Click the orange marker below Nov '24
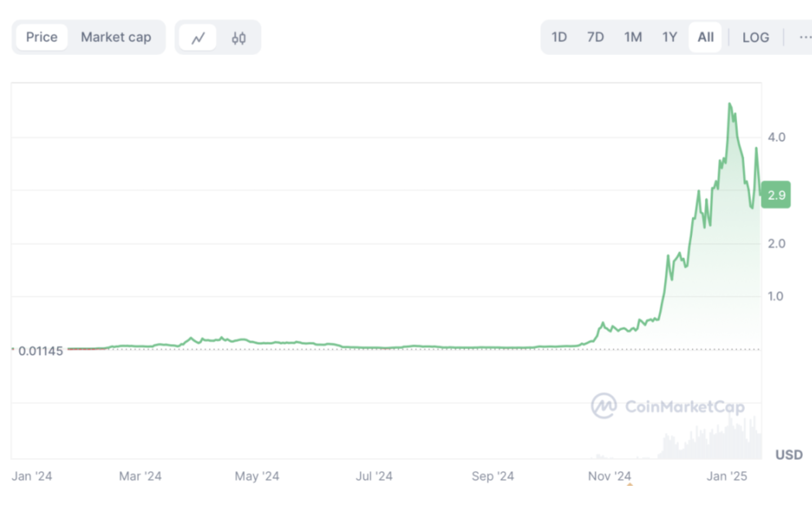The height and width of the screenshot is (514, 812). click(x=630, y=484)
